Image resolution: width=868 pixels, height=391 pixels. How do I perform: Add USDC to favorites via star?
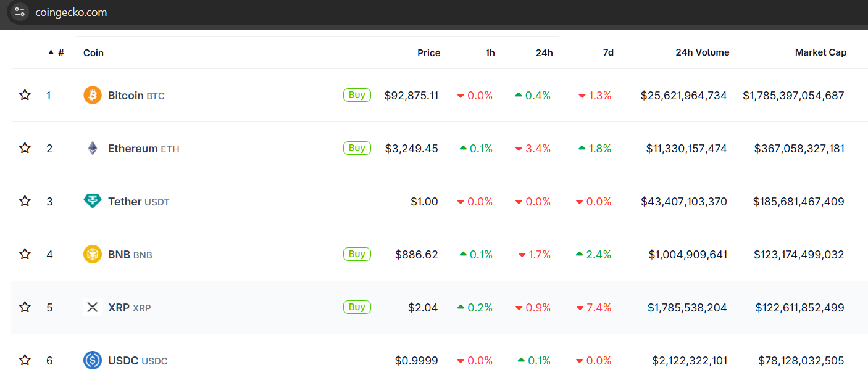[25, 360]
